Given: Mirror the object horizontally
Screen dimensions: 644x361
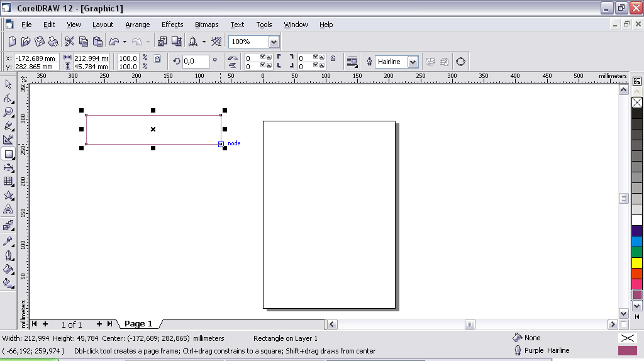Looking at the screenshot, I should click(x=233, y=58).
